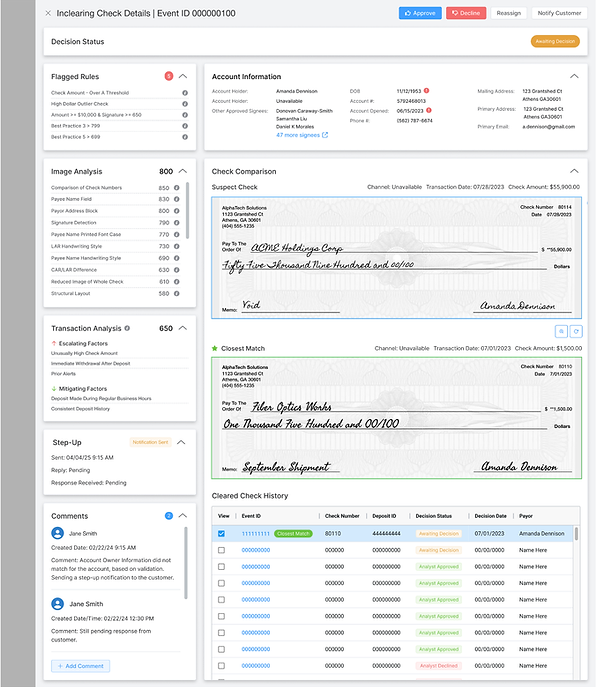Click the Approve button
Viewport: 596px width, 687px height.
(x=420, y=13)
